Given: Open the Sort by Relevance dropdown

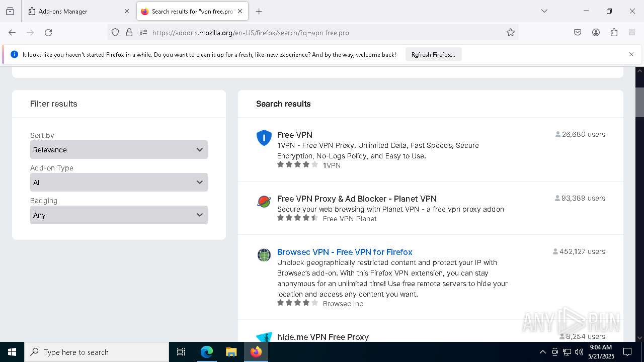Looking at the screenshot, I should [119, 150].
